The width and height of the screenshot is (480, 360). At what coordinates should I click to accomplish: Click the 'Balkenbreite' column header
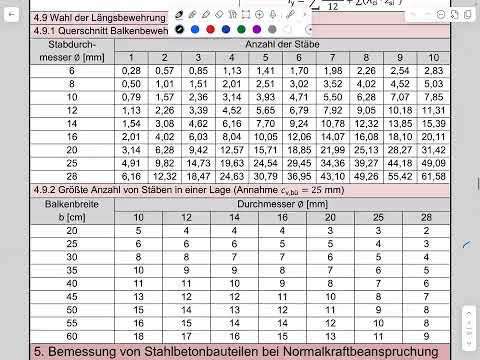point(72,211)
